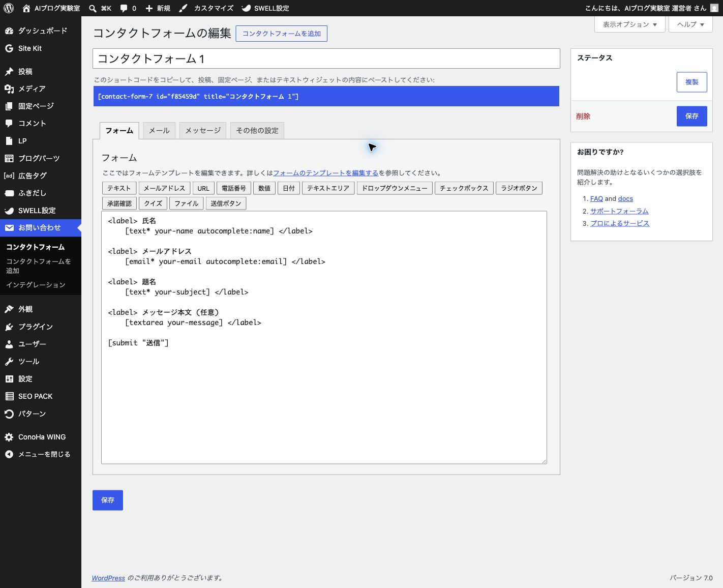Insert a ラジオボタン tag

pos(519,188)
